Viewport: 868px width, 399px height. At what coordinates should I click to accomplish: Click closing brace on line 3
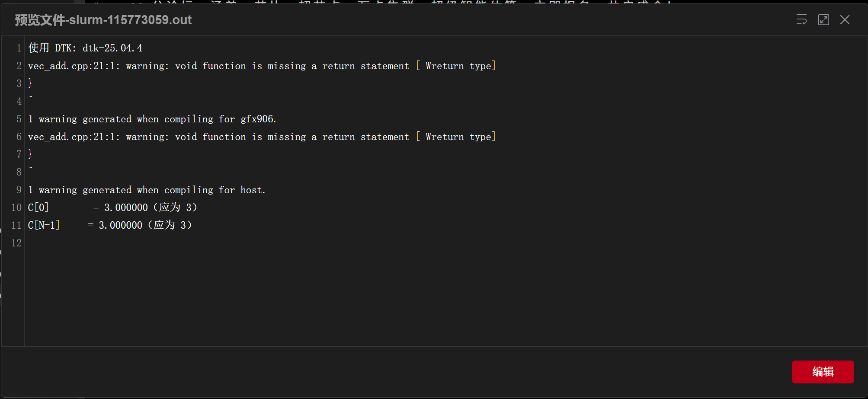(x=30, y=83)
